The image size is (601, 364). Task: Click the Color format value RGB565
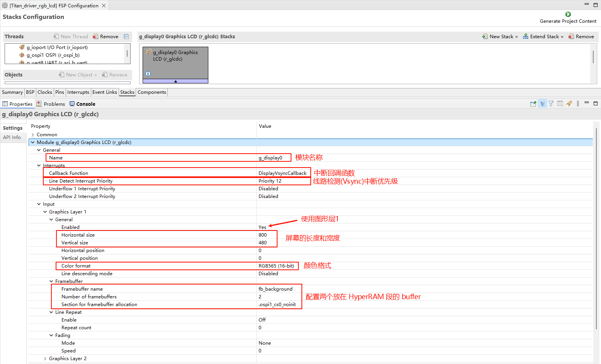[x=276, y=266]
